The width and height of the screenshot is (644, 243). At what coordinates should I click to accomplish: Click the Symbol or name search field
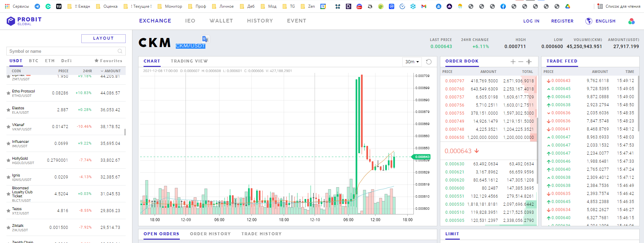tap(66, 51)
